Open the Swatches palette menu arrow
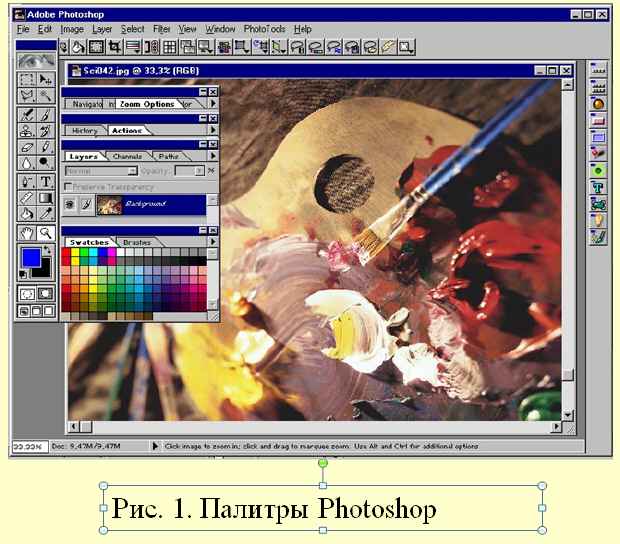 pyautogui.click(x=213, y=242)
